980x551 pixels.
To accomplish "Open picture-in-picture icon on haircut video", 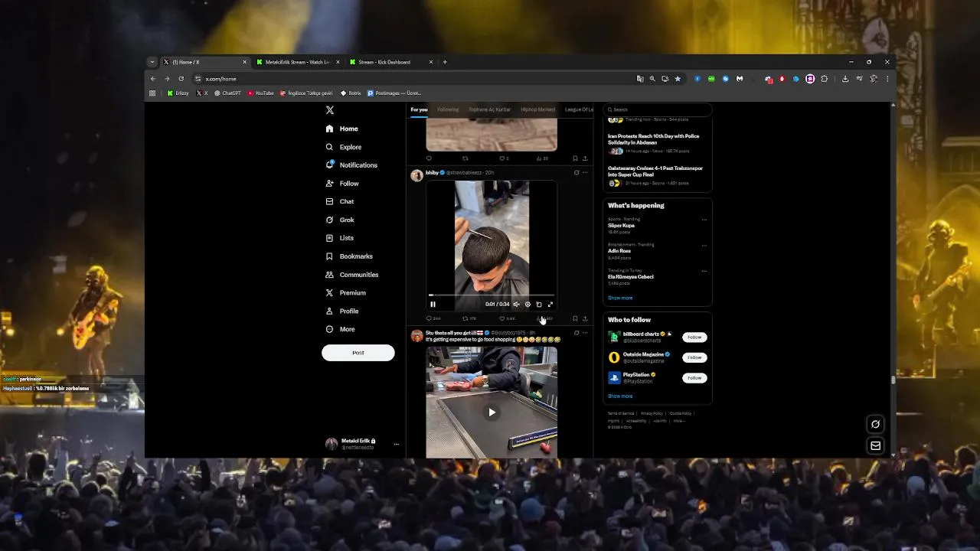I will [x=539, y=305].
